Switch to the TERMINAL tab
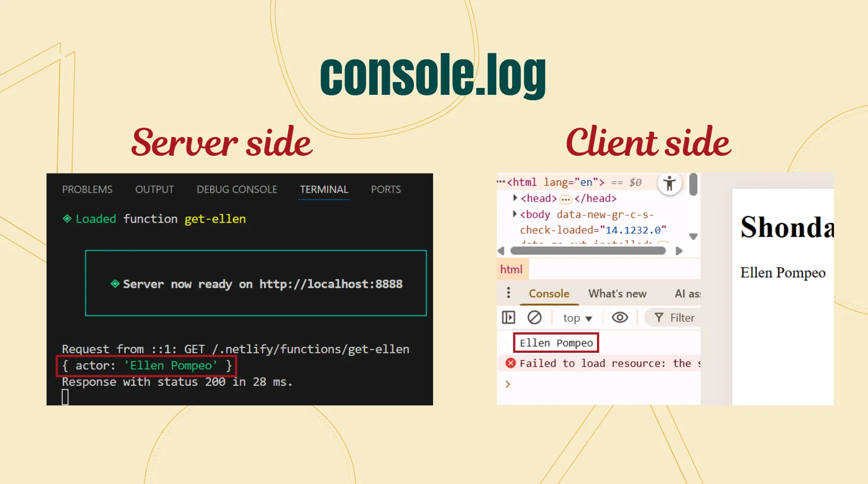 (x=324, y=189)
